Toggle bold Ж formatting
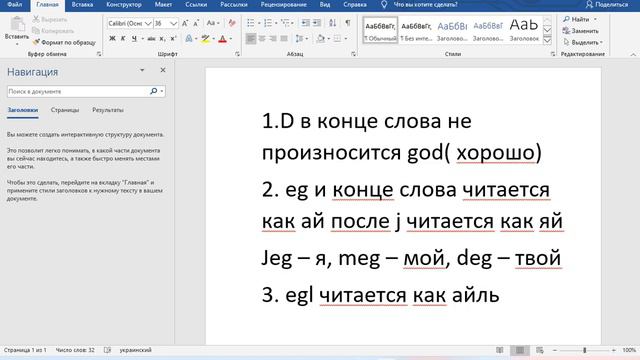The image size is (640, 360). (x=112, y=39)
